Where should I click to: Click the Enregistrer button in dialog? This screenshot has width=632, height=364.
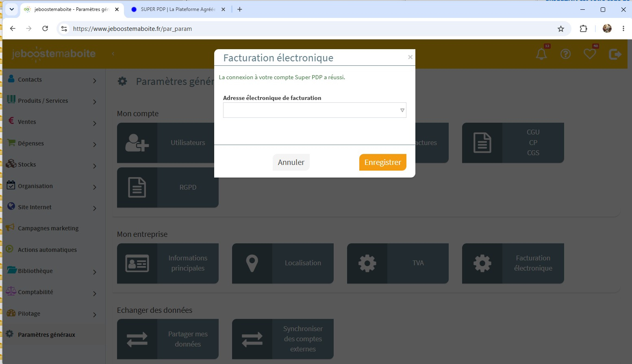tap(382, 162)
